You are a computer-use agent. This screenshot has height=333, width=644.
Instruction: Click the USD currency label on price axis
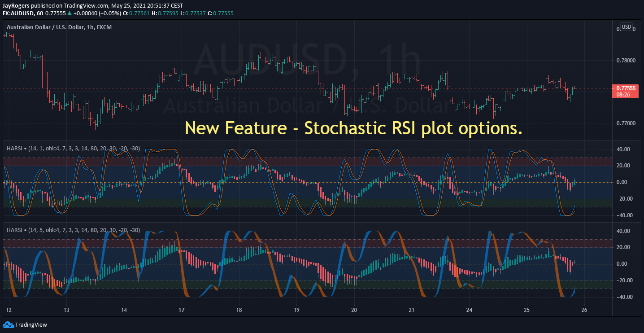pyautogui.click(x=626, y=27)
